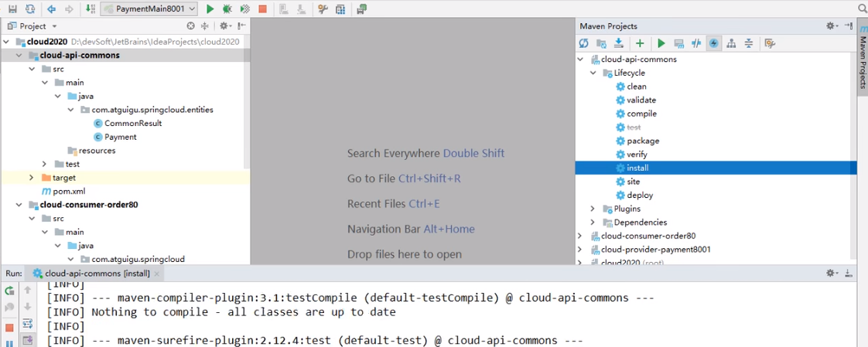Viewport: 868px width, 347px height.
Task: Reimport all Maven projects
Action: pos(584,43)
